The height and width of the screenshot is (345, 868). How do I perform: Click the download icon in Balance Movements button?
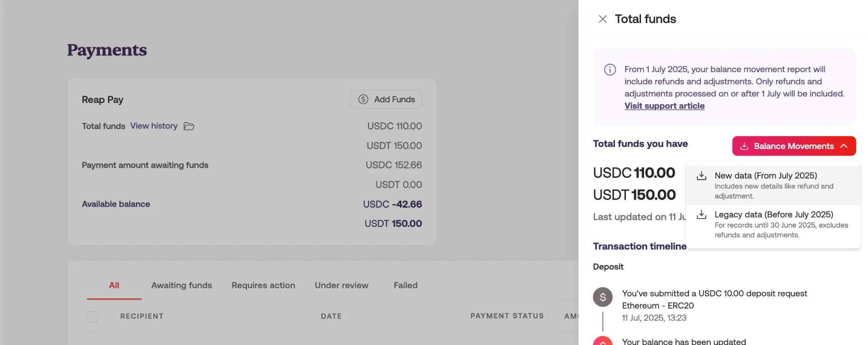744,146
